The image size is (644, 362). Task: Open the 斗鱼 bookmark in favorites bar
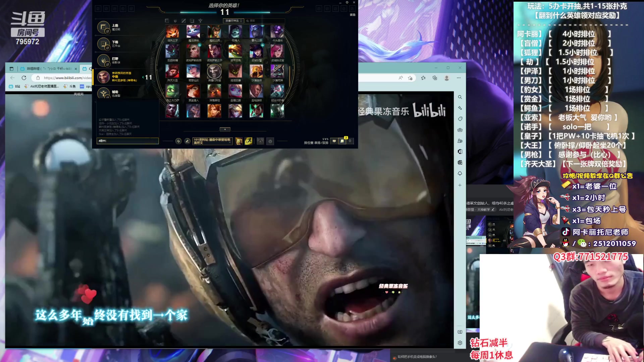pos(70,86)
